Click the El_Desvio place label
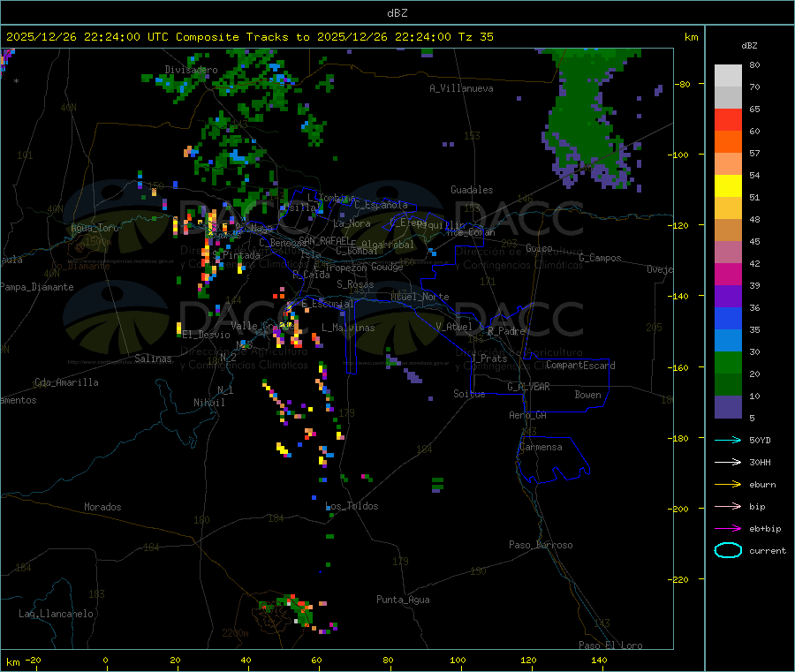The image size is (795, 672). point(207,335)
